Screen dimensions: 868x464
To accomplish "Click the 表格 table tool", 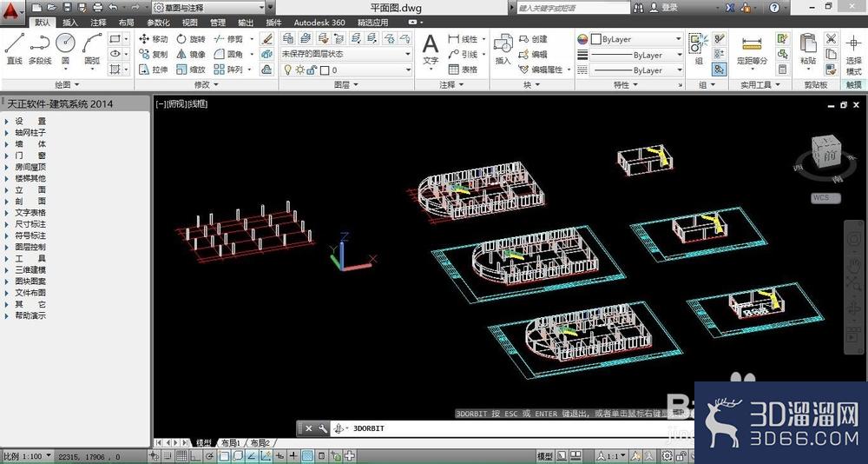I will click(463, 70).
